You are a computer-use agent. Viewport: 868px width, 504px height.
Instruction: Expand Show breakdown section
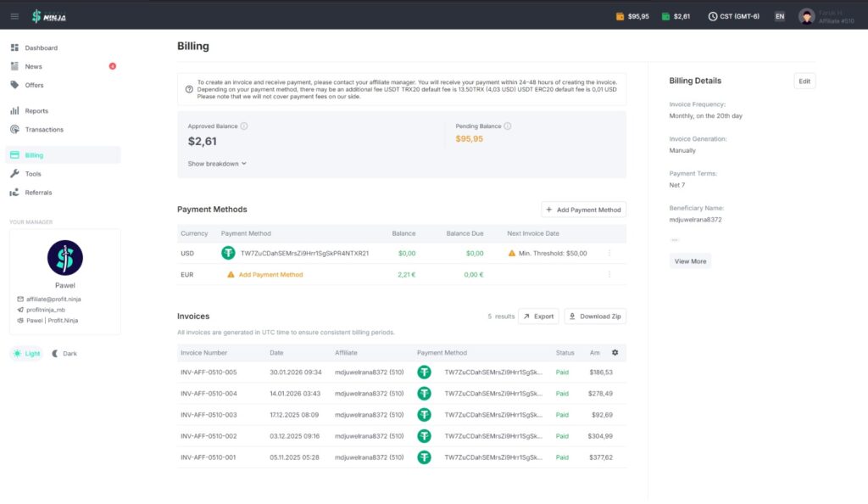217,164
